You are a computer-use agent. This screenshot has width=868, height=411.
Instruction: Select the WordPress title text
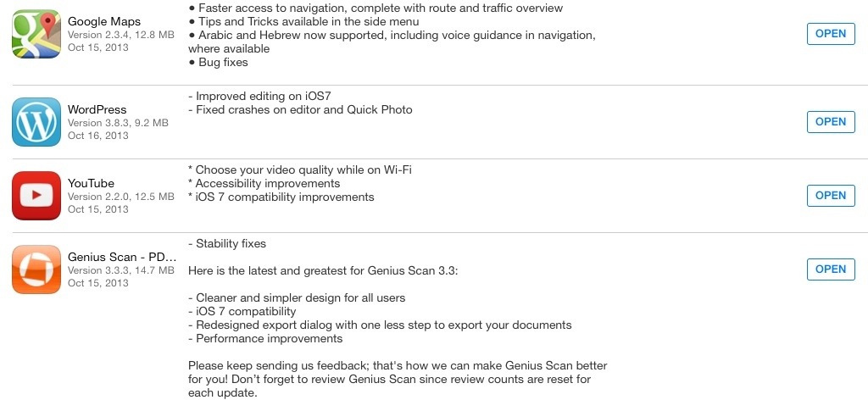97,109
